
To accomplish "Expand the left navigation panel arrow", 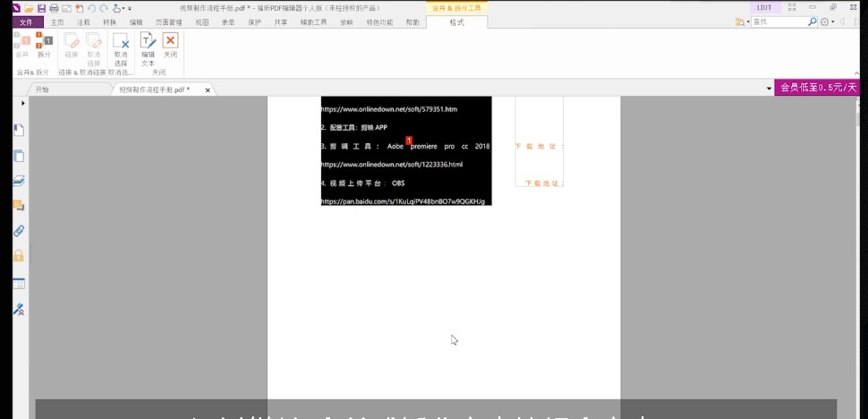I will [22, 104].
